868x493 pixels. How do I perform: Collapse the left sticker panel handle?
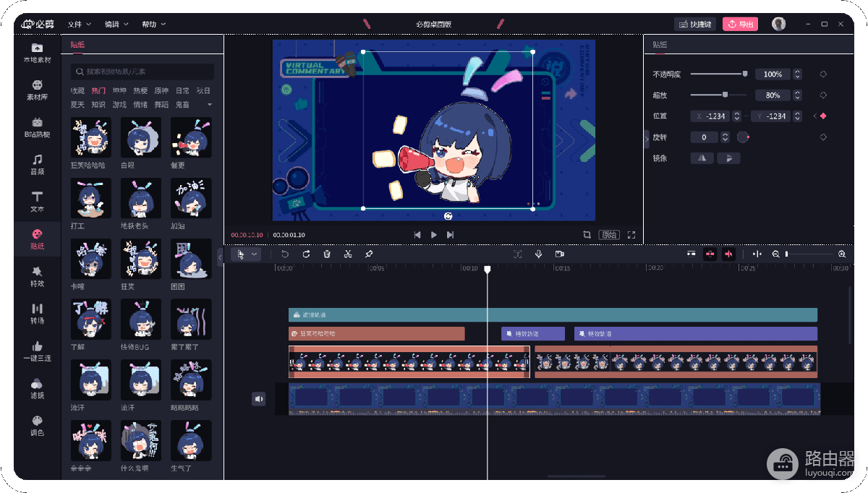[x=220, y=257]
